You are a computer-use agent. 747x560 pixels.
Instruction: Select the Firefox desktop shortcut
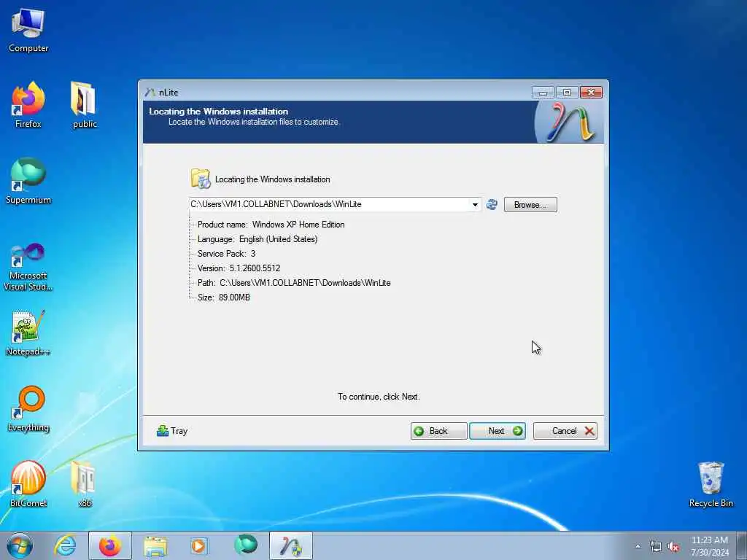(28, 106)
